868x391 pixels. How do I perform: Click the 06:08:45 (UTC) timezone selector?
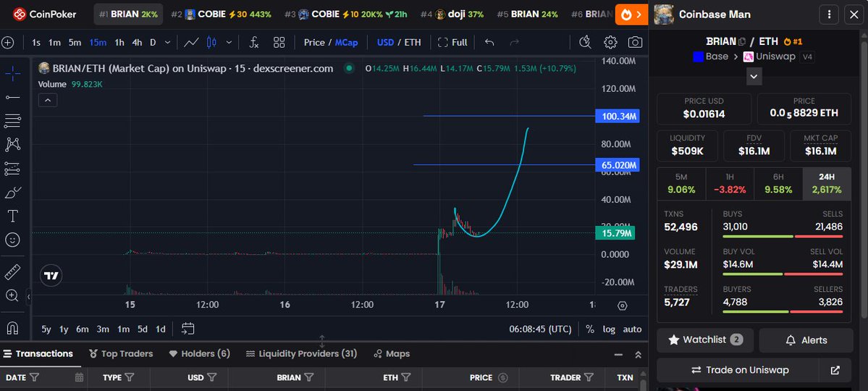pyautogui.click(x=540, y=329)
